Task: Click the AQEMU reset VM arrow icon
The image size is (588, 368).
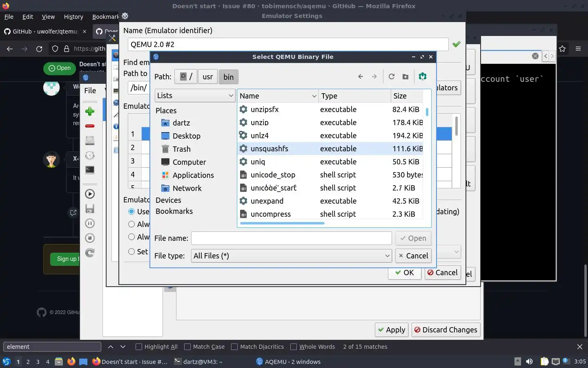Action: pos(90,253)
